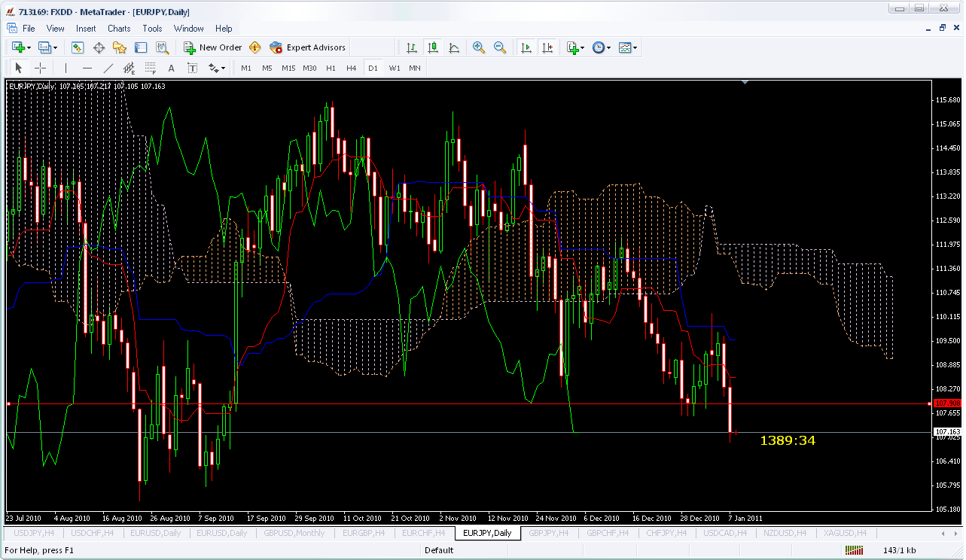966x560 pixels.
Task: Zoom in on the chart
Action: point(479,47)
